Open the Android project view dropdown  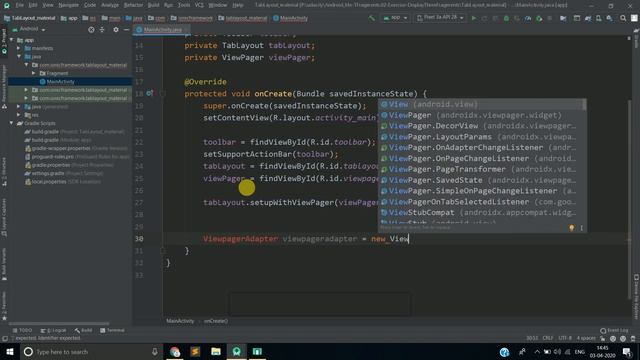pos(29,29)
